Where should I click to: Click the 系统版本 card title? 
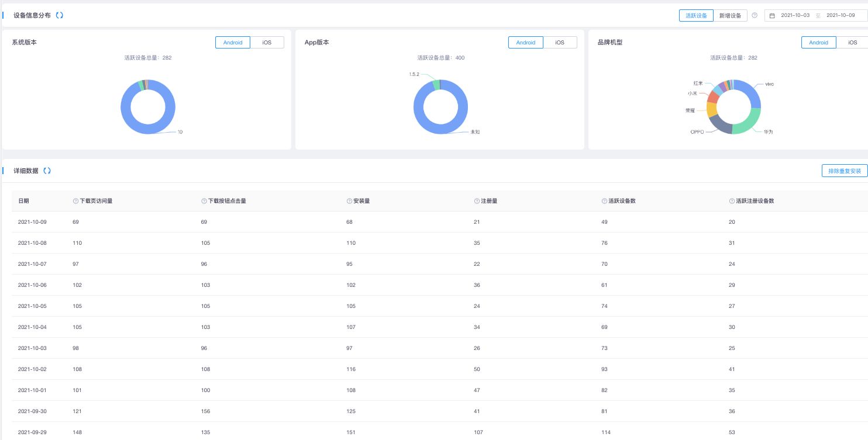[25, 43]
